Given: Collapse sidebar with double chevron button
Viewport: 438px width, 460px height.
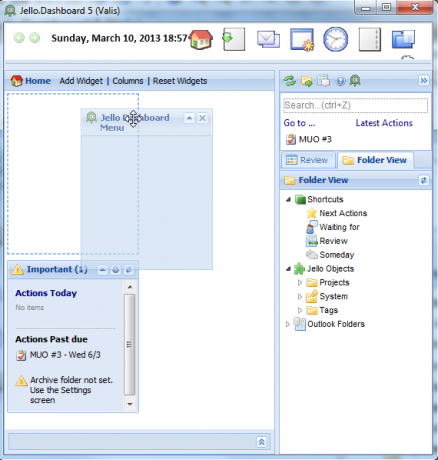Looking at the screenshot, I should click(424, 80).
